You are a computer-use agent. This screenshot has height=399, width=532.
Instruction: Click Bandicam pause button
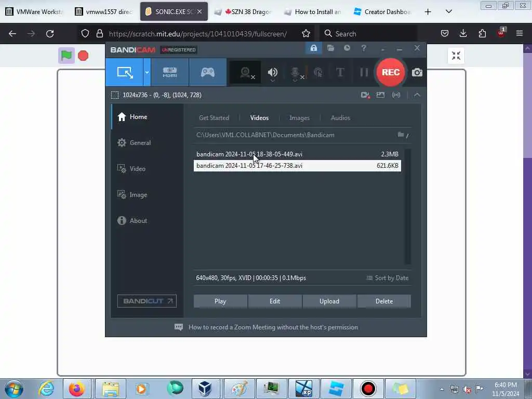(364, 72)
